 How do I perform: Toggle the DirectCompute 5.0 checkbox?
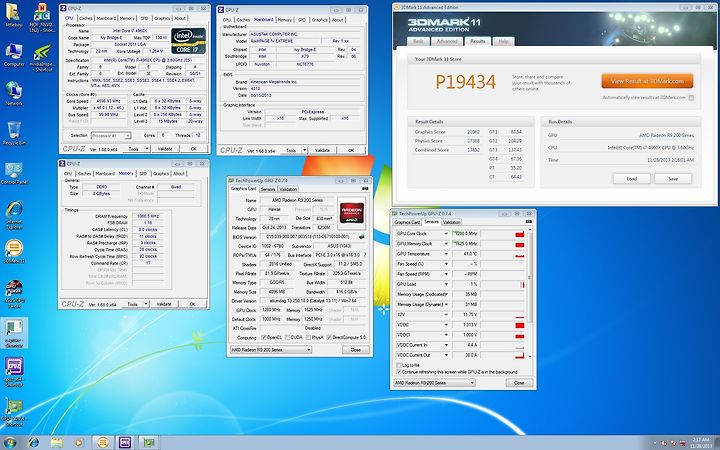[x=329, y=338]
